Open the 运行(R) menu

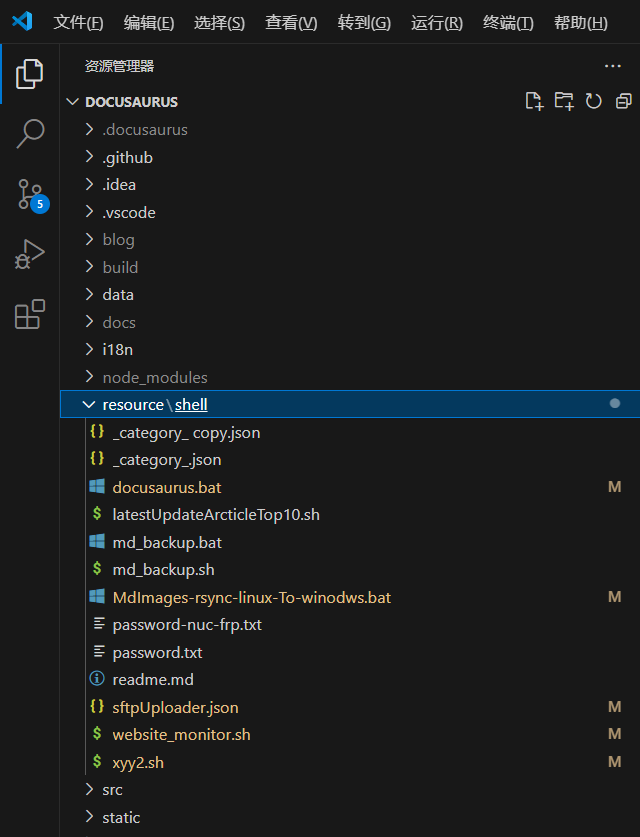[437, 22]
